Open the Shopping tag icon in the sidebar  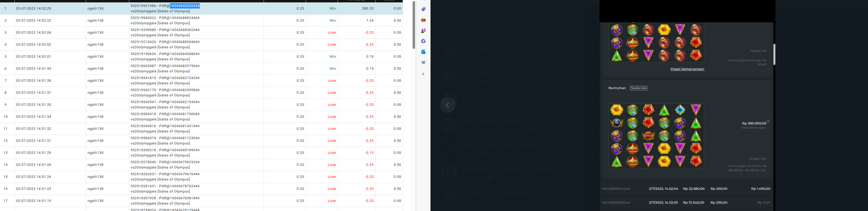coord(423,9)
